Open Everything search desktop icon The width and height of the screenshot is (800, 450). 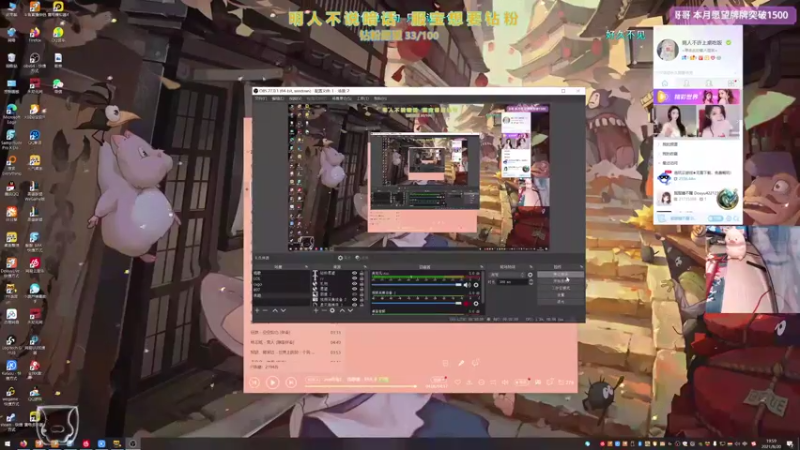click(12, 163)
